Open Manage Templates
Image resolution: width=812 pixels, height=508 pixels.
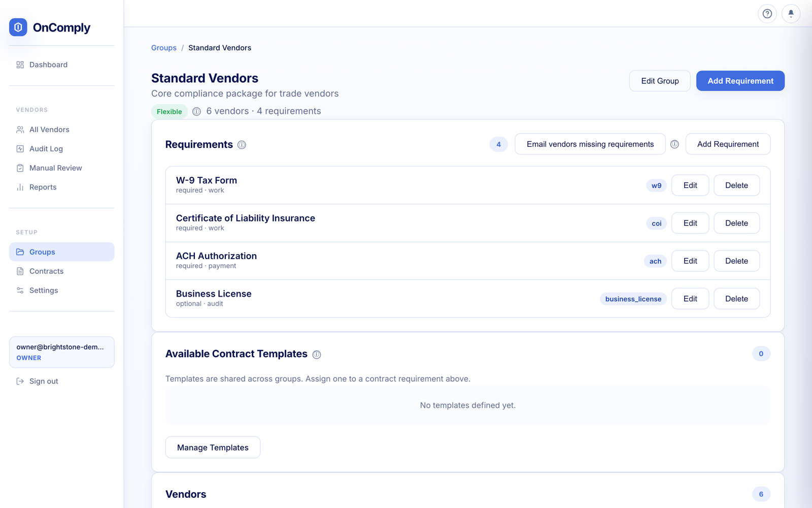[x=213, y=448]
